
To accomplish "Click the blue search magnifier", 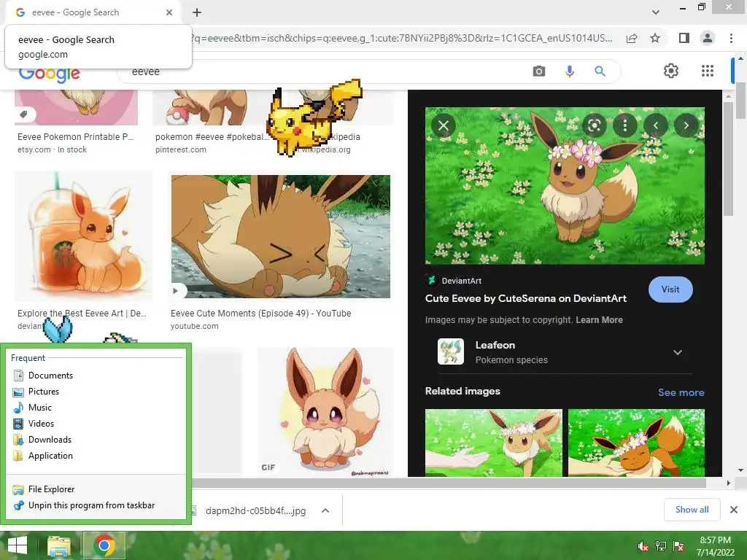I will point(600,71).
